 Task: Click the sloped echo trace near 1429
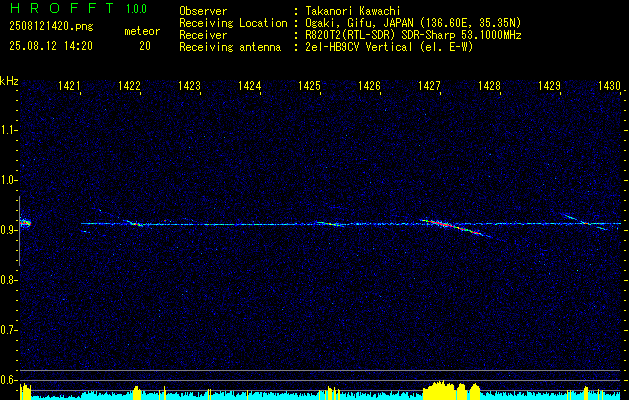point(585,222)
